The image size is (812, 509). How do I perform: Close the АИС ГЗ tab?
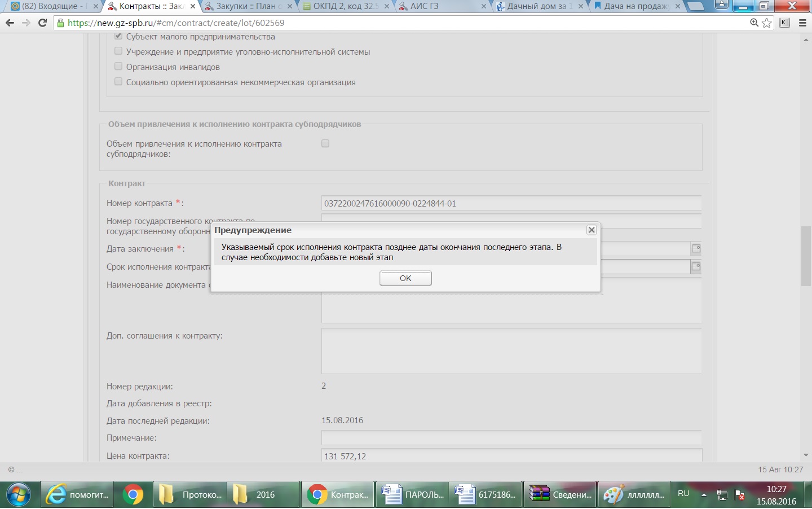[x=483, y=6]
